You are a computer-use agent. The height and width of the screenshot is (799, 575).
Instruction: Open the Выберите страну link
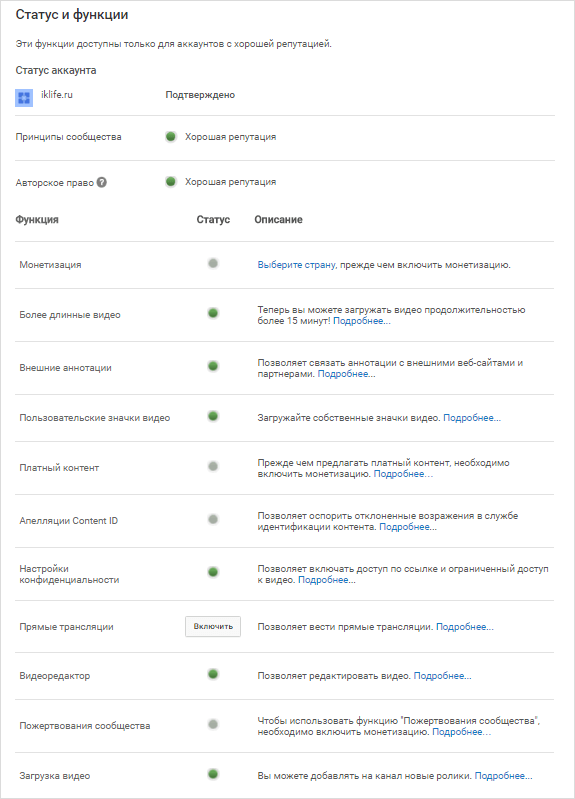[296, 265]
